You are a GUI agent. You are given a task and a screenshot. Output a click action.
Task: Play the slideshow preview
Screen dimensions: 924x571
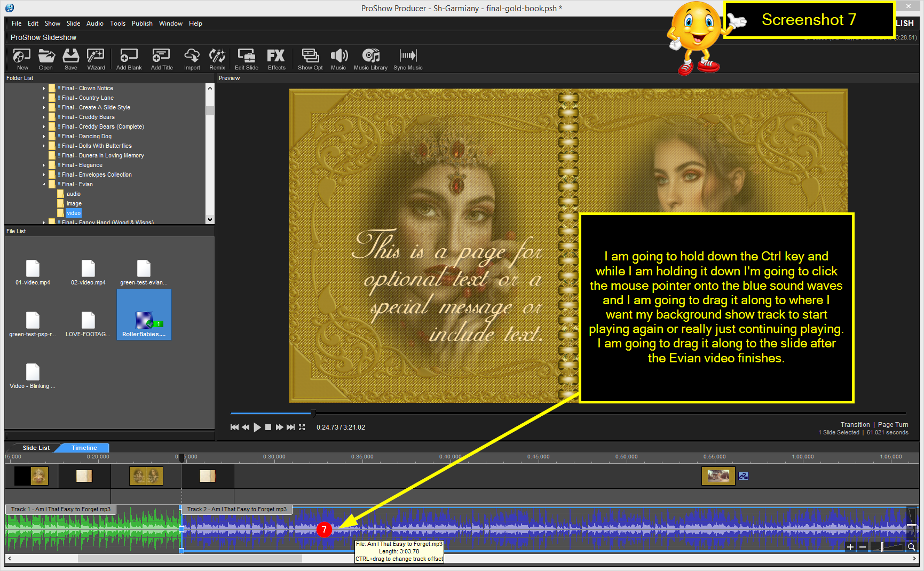pyautogui.click(x=257, y=427)
